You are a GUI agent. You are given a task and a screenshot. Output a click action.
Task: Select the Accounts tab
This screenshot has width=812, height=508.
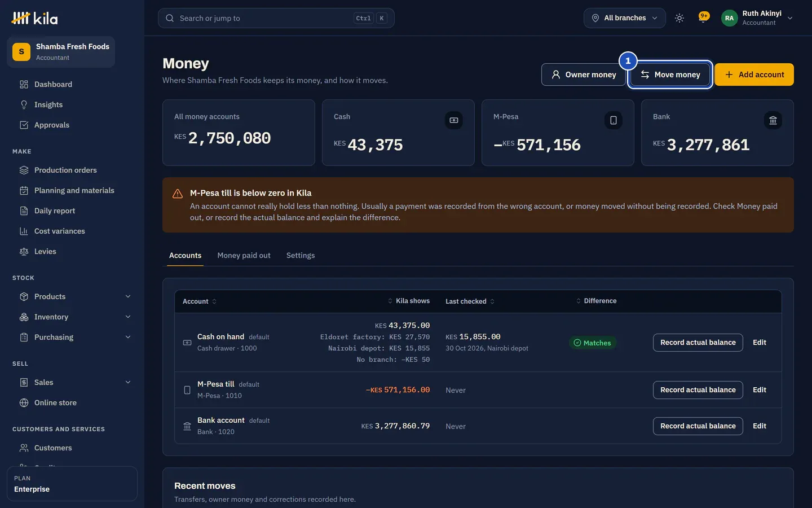click(185, 255)
